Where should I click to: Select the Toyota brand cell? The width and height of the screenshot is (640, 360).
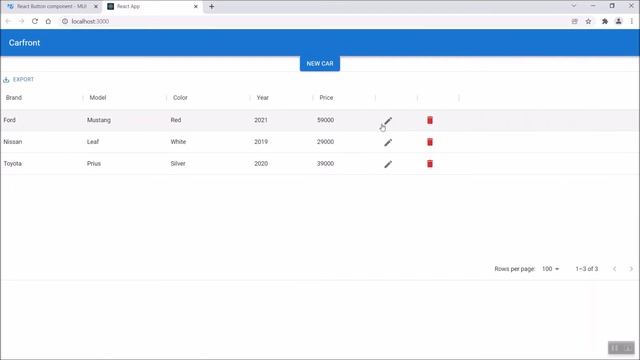pos(13,163)
